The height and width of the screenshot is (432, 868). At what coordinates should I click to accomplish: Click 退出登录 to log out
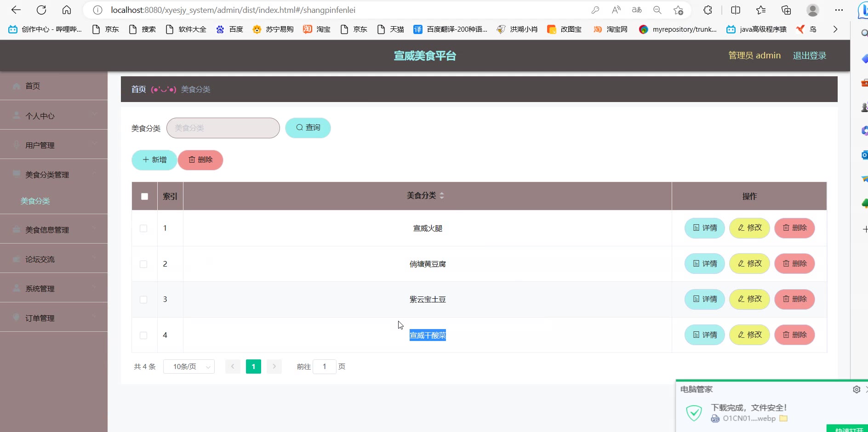(810, 56)
